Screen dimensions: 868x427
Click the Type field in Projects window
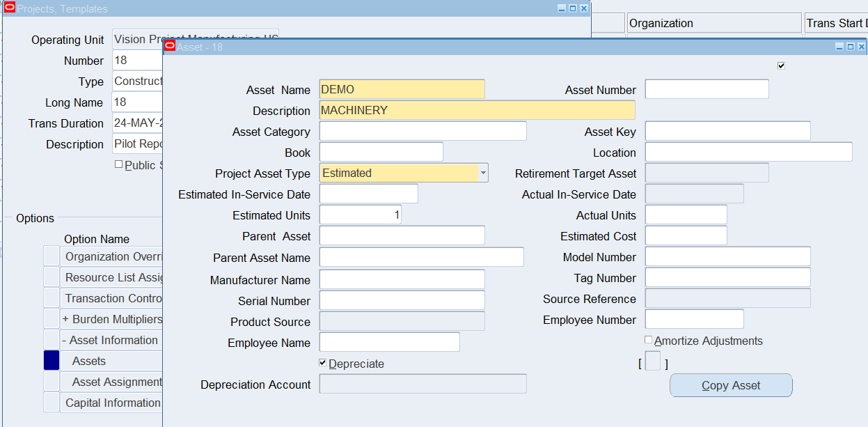(x=137, y=81)
